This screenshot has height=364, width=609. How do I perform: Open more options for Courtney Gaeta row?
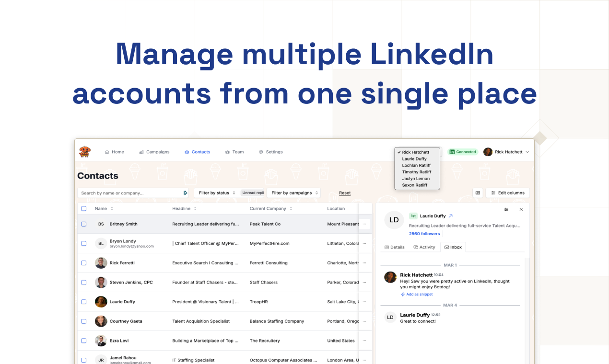click(364, 321)
